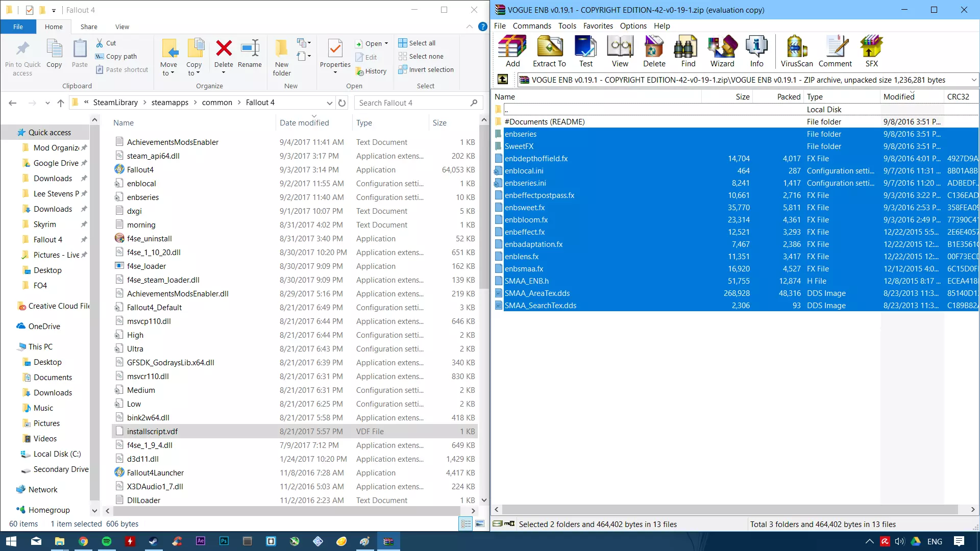Switch to large icons view toggle
980x551 pixels.
480,524
